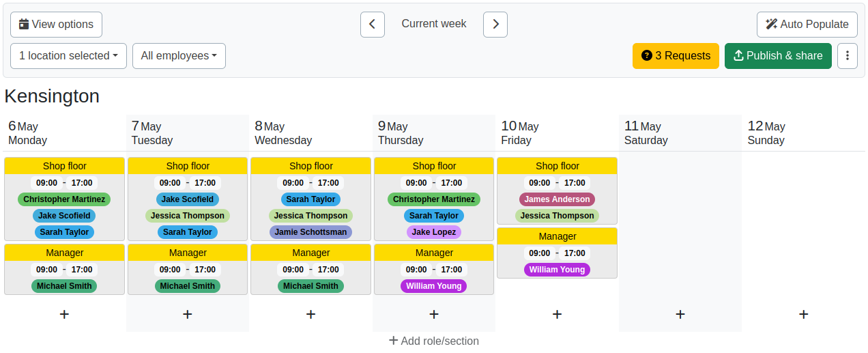
Task: View the 3 Requests
Action: click(676, 56)
